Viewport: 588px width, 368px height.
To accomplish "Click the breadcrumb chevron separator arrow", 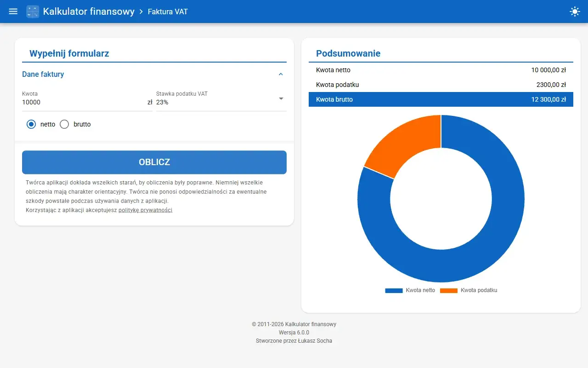I will point(141,11).
